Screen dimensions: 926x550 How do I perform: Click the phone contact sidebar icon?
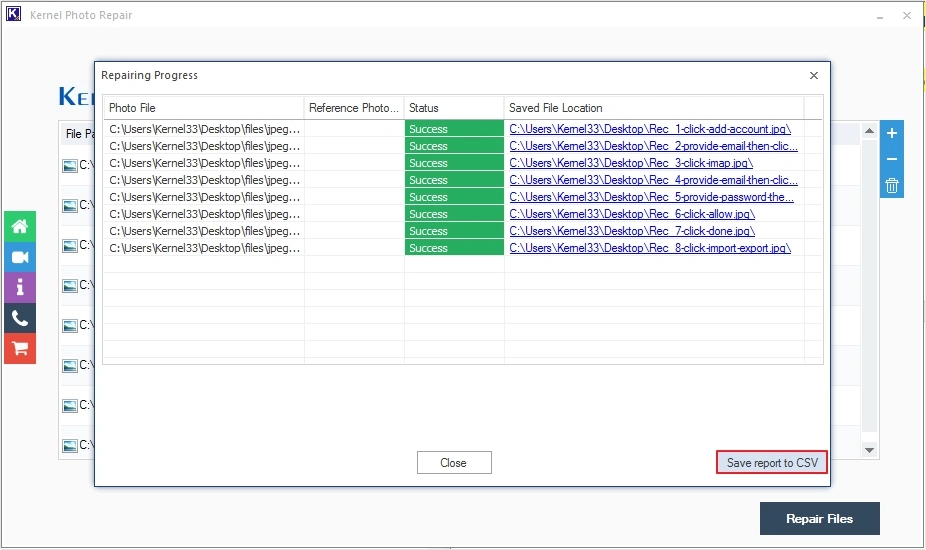[19, 318]
